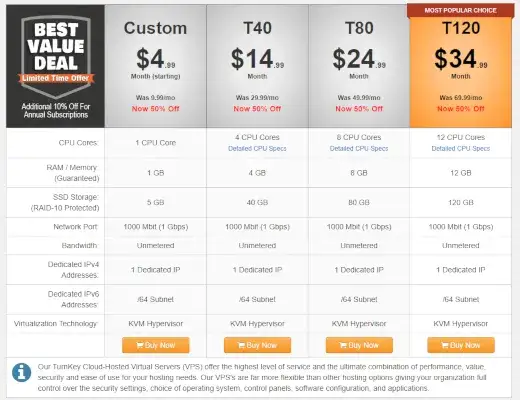Screen dimensions: 520x400
Task: Click cart icon in Custom Buy Now button
Action: (140, 345)
